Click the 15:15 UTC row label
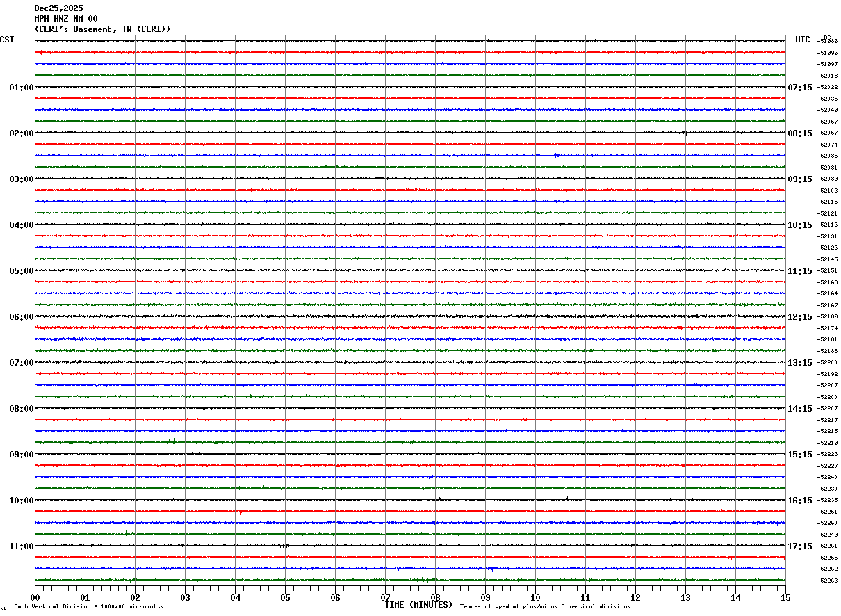The height and width of the screenshot is (616, 841). 800,455
